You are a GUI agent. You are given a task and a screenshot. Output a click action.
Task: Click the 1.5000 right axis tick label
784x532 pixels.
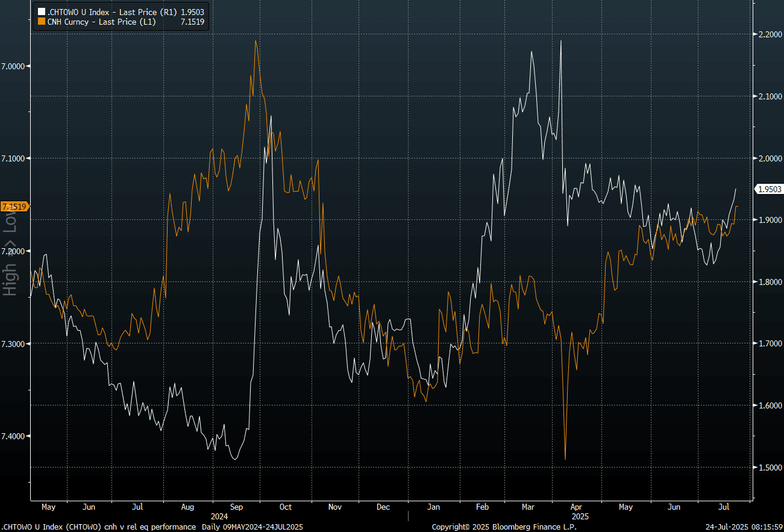(770, 468)
